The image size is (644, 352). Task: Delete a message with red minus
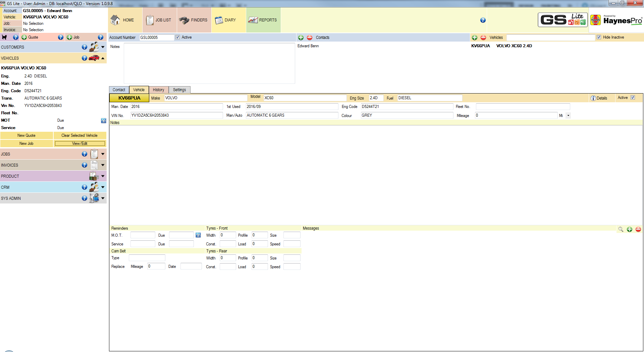click(638, 229)
